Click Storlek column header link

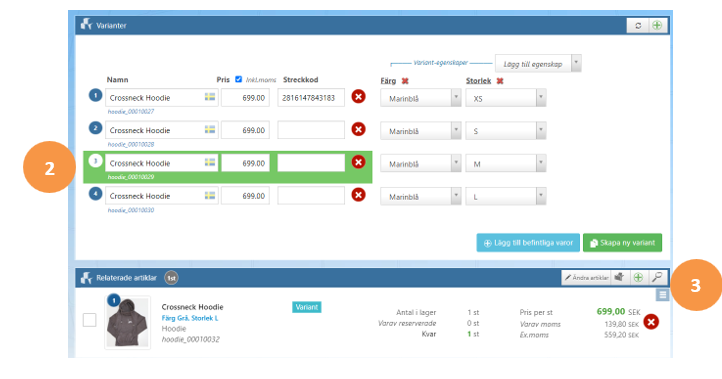pyautogui.click(x=478, y=81)
